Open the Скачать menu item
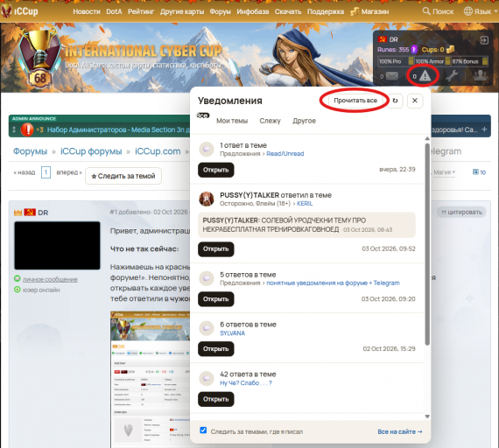 tap(288, 11)
